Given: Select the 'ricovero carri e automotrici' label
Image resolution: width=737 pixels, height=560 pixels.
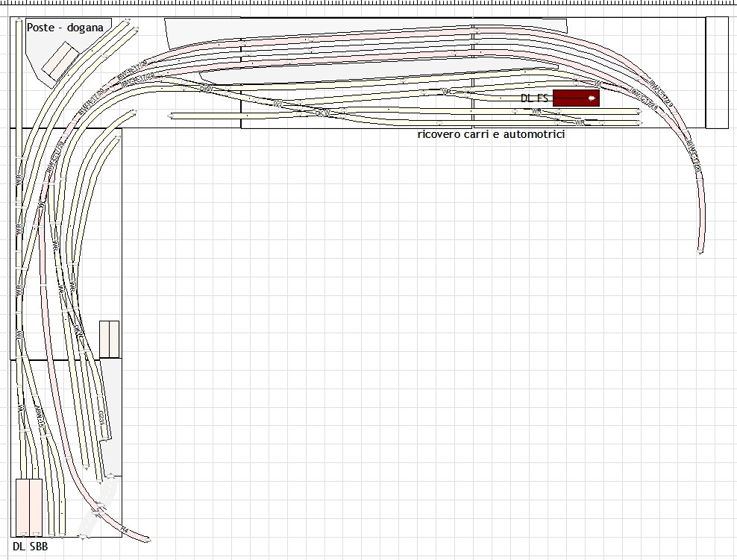Looking at the screenshot, I should click(x=490, y=135).
